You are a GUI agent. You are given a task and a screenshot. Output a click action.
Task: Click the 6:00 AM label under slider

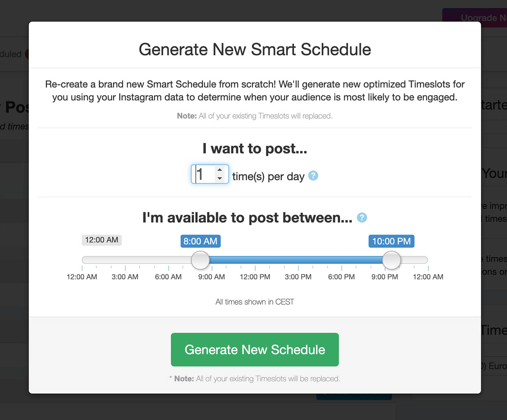coord(168,277)
